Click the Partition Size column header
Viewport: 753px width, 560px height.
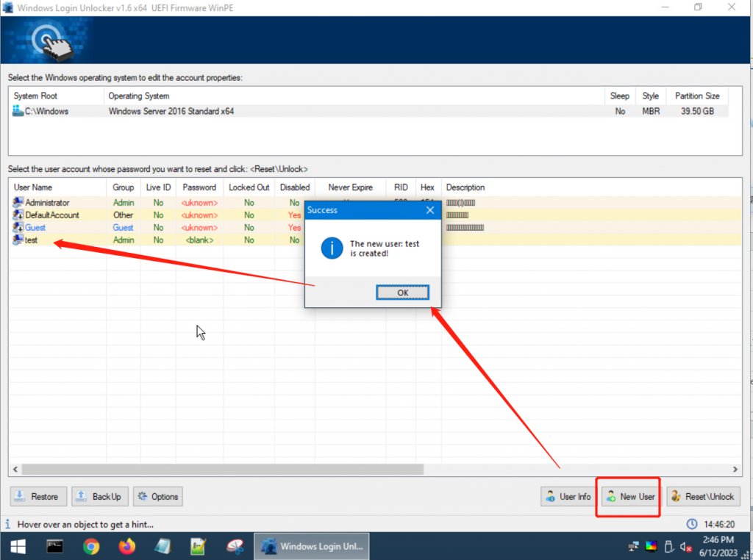697,96
